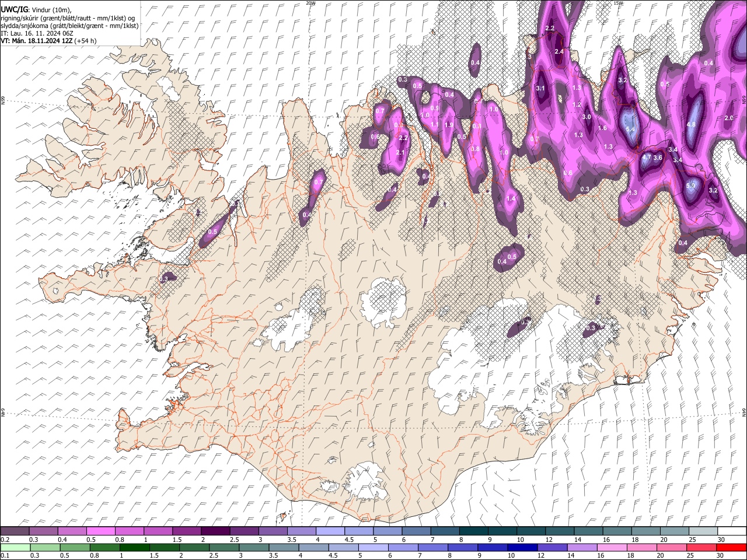This screenshot has height=560, width=747.
Task: Click the 3.1 precipitation value on the map
Action: 540,89
